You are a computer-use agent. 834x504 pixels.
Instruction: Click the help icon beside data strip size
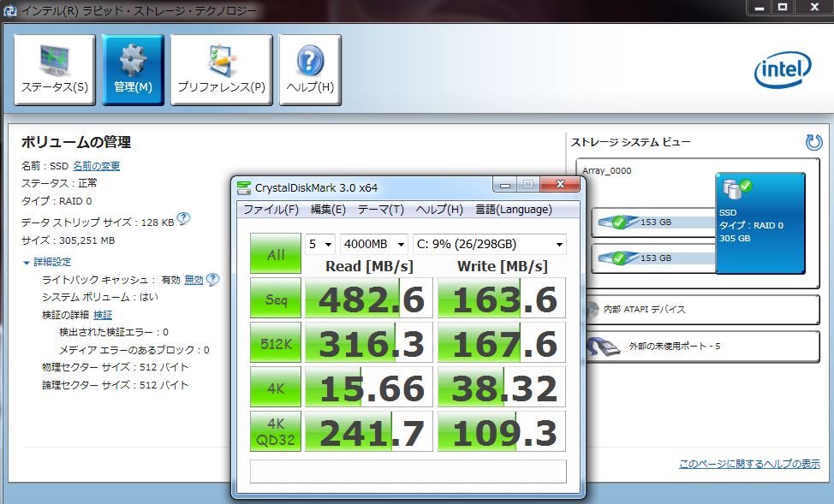point(183,218)
